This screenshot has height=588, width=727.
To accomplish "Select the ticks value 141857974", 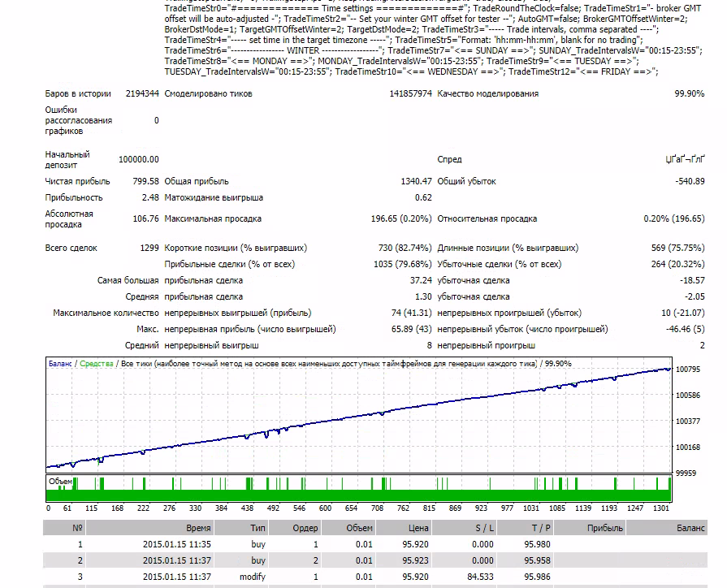I will tap(410, 93).
